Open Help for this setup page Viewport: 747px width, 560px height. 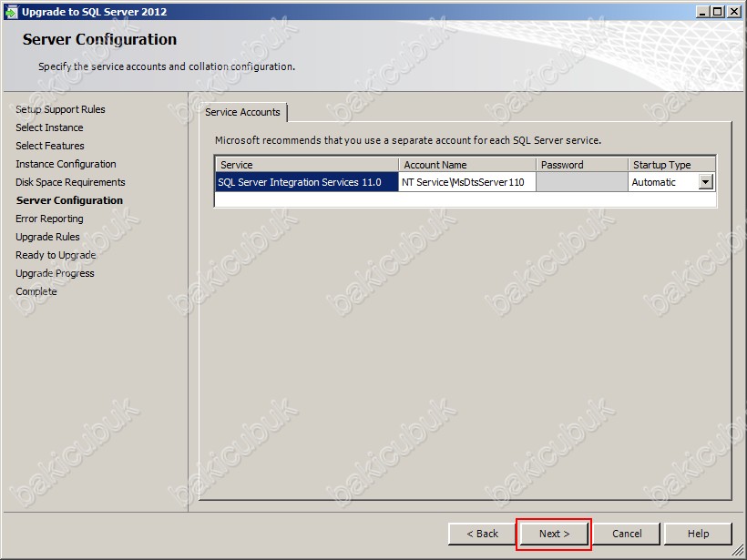pyautogui.click(x=698, y=534)
